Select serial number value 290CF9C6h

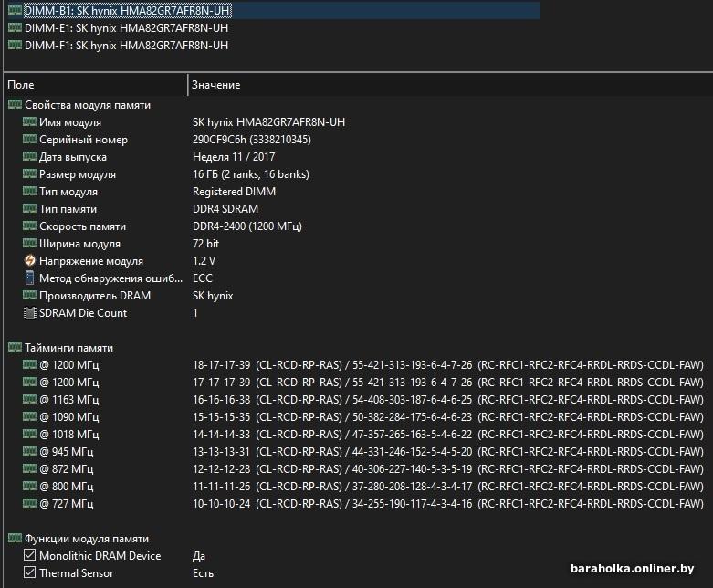tap(252, 140)
